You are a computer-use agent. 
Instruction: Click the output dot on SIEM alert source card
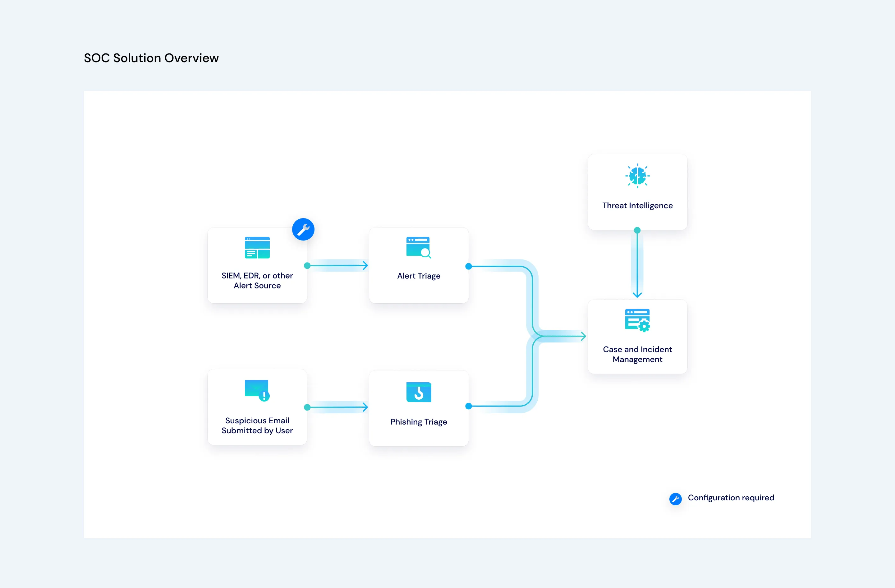pos(307,265)
